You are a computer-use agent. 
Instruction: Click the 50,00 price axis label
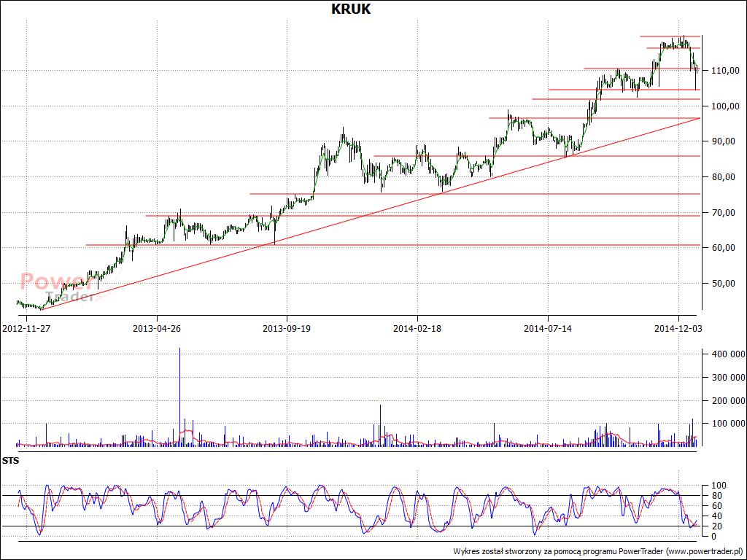[725, 284]
